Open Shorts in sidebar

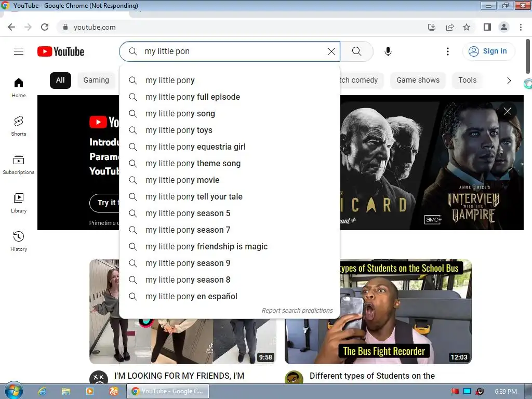click(x=19, y=126)
